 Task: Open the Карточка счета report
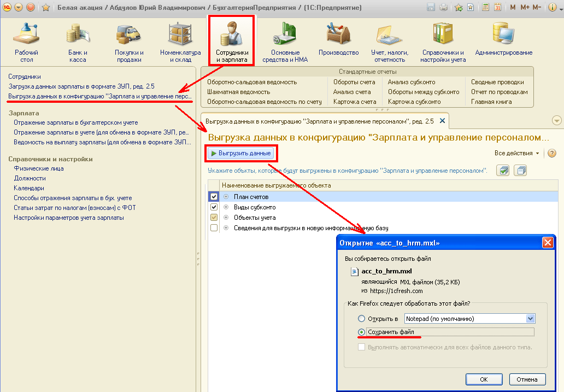355,102
